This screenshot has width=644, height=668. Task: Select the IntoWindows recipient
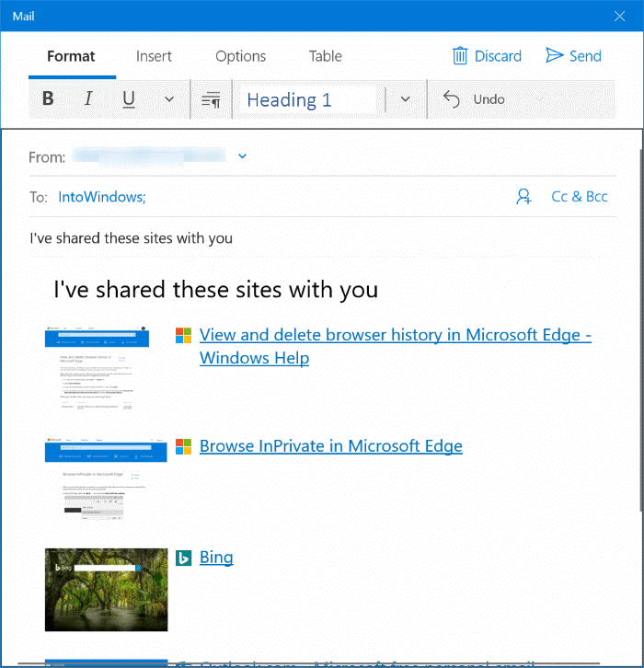pos(102,197)
